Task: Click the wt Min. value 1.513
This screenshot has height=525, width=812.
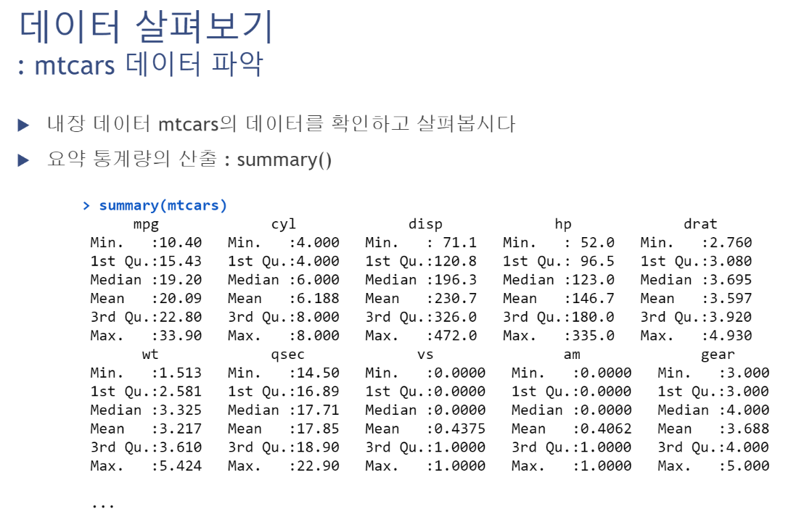Action: coord(180,373)
